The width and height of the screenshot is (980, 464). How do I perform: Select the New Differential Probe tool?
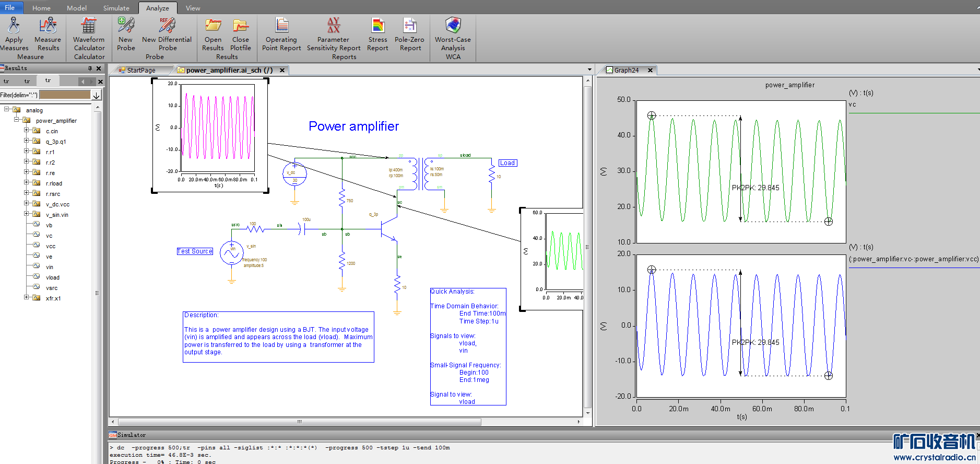167,26
